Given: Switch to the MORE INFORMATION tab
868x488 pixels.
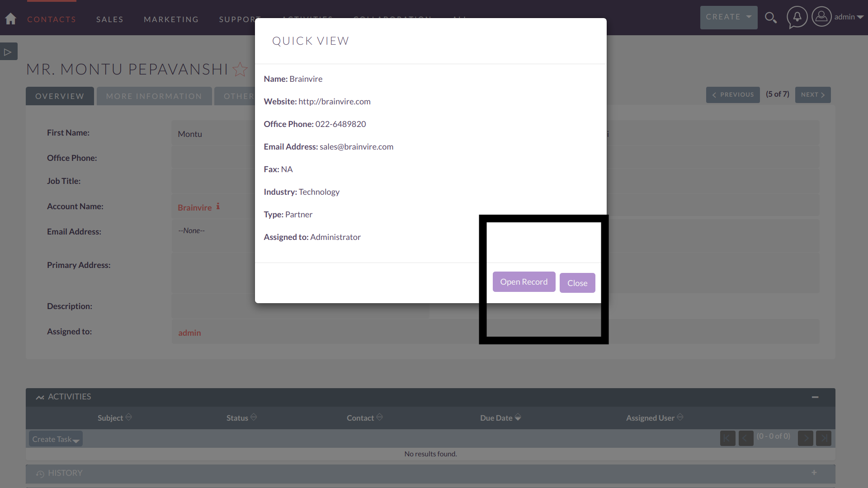Looking at the screenshot, I should (x=154, y=96).
